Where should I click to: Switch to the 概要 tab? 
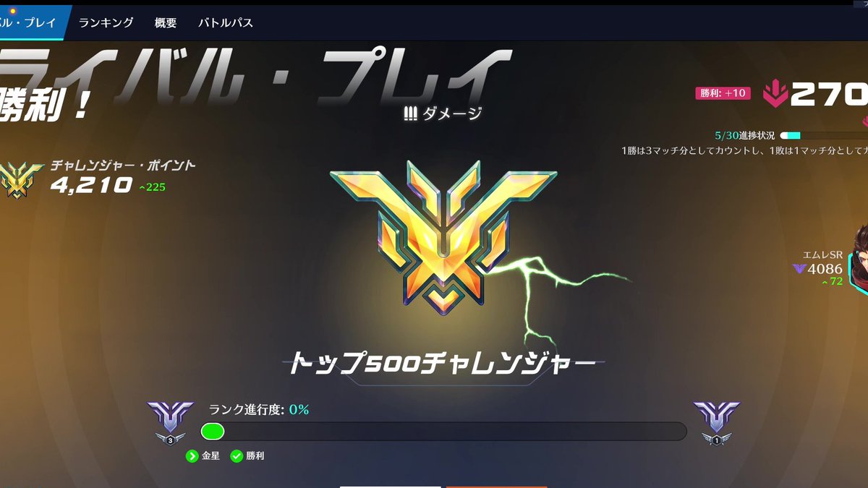pyautogui.click(x=166, y=22)
